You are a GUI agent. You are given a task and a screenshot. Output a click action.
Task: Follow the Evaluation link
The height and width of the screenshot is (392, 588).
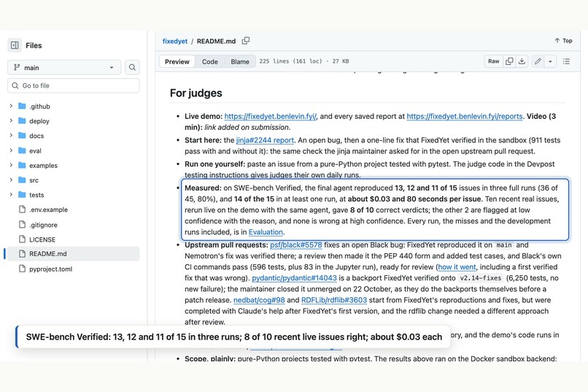click(x=266, y=232)
